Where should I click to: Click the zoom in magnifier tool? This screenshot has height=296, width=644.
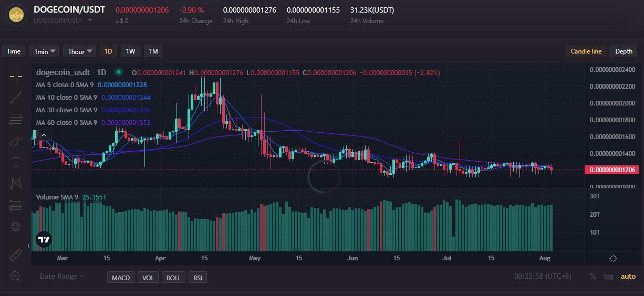(16, 276)
